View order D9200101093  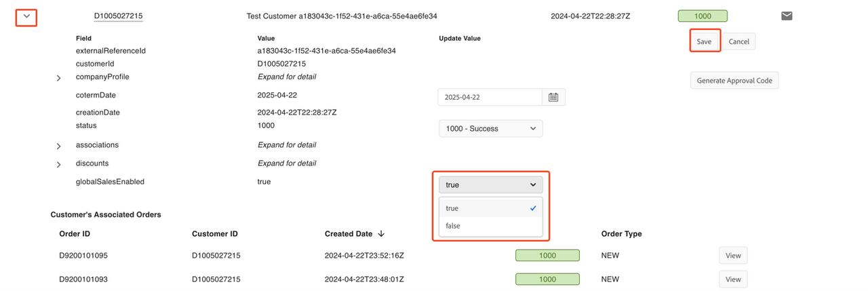click(733, 279)
